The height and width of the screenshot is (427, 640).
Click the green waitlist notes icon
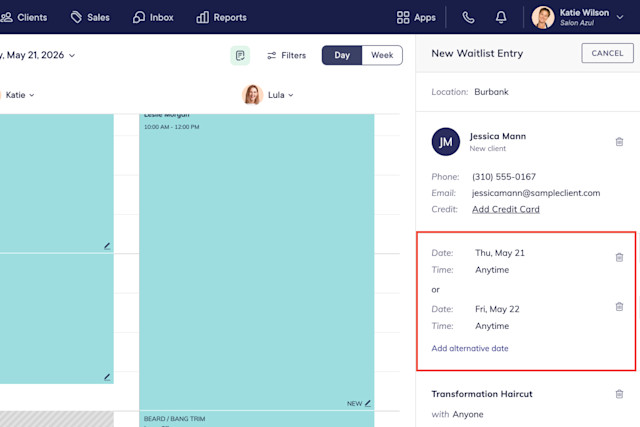click(x=240, y=55)
